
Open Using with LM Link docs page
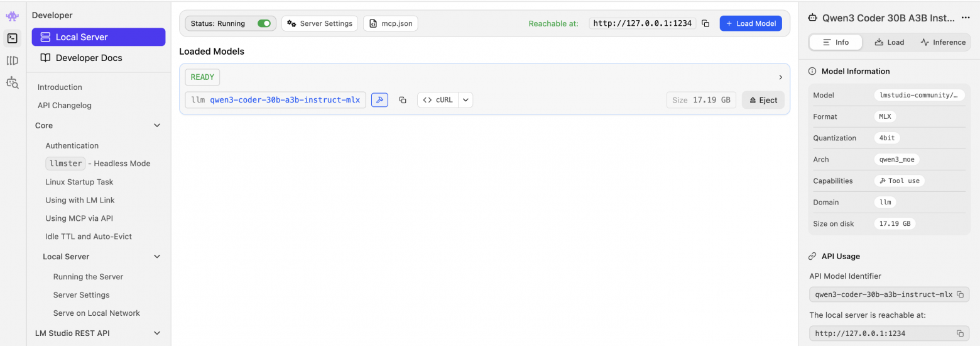[x=80, y=200]
